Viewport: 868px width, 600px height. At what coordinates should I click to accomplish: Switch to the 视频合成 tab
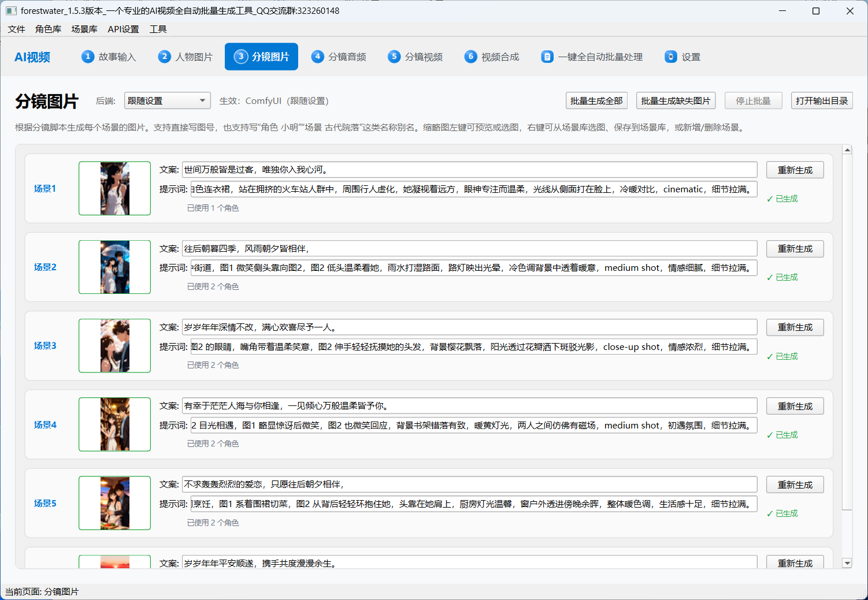[492, 57]
